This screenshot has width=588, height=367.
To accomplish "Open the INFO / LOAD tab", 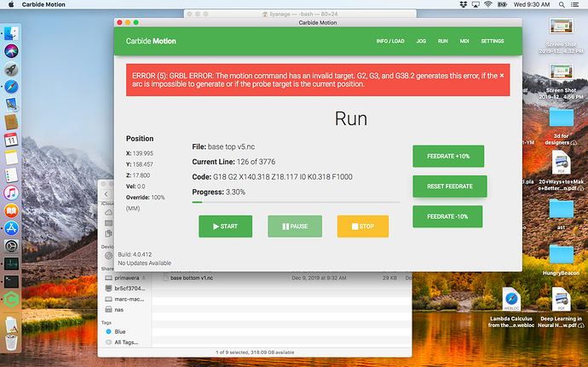I will (x=390, y=41).
